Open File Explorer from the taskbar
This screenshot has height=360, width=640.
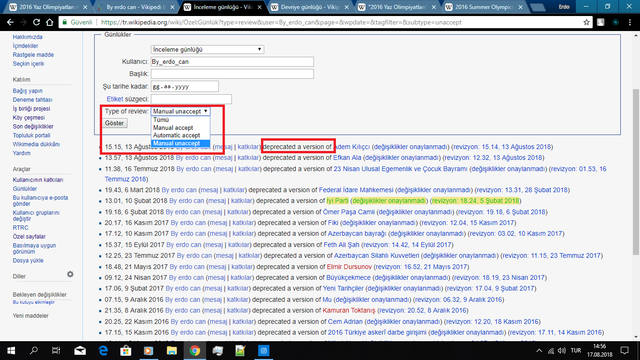[171, 351]
